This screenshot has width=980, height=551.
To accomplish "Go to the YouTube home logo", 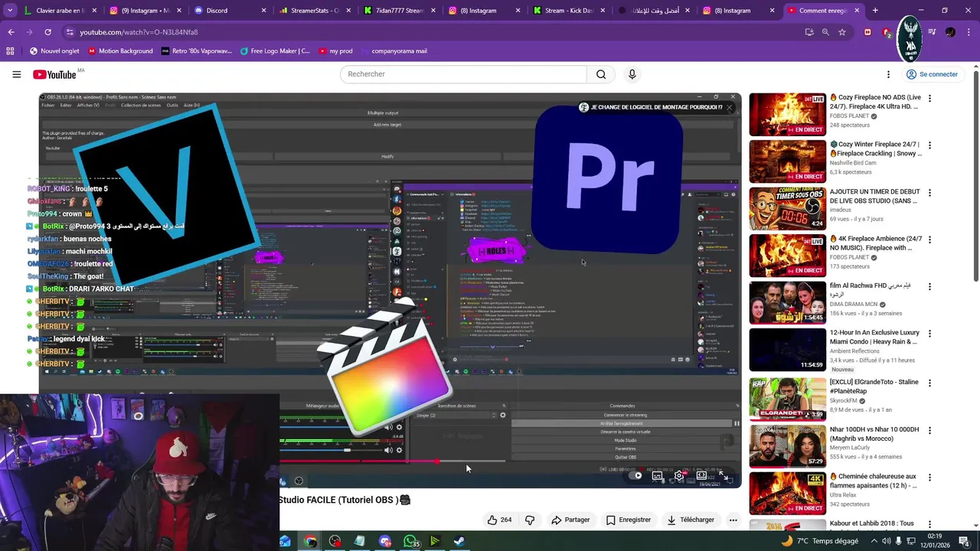I will click(x=54, y=74).
